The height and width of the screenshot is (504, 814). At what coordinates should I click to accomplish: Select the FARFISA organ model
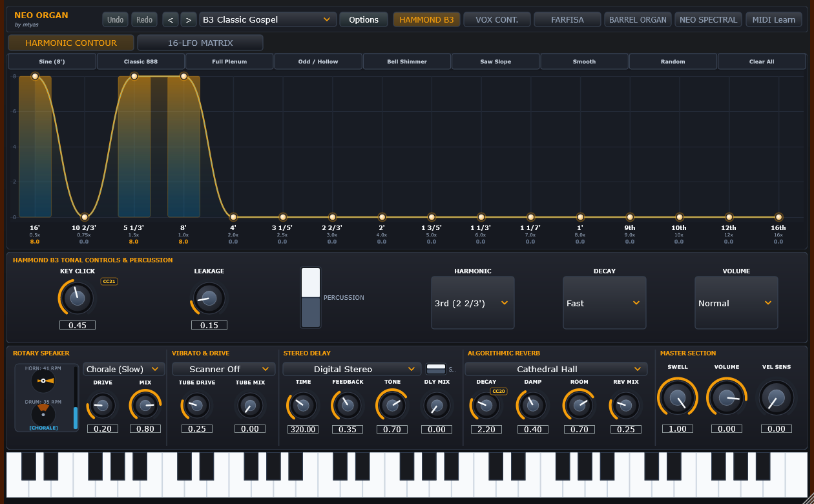point(567,19)
